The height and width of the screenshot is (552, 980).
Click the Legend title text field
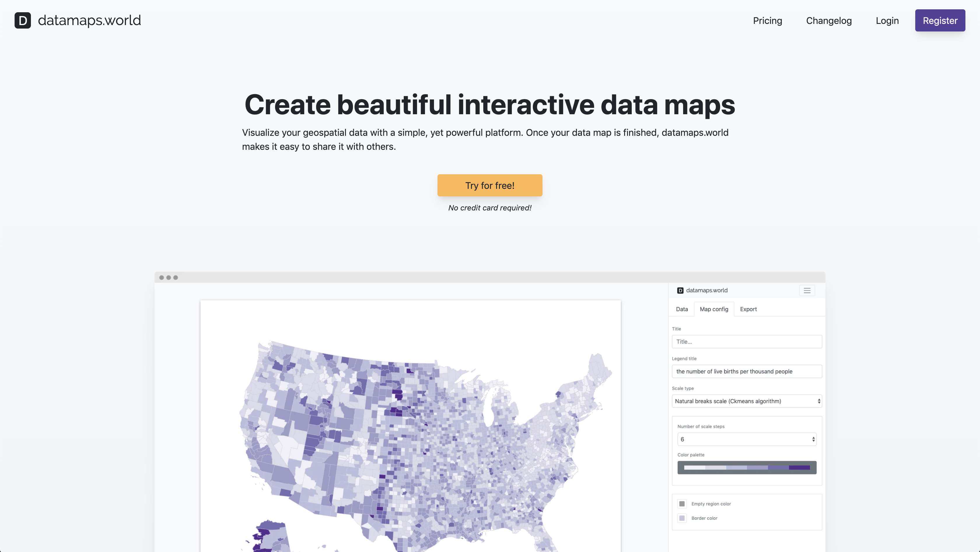[x=746, y=371]
